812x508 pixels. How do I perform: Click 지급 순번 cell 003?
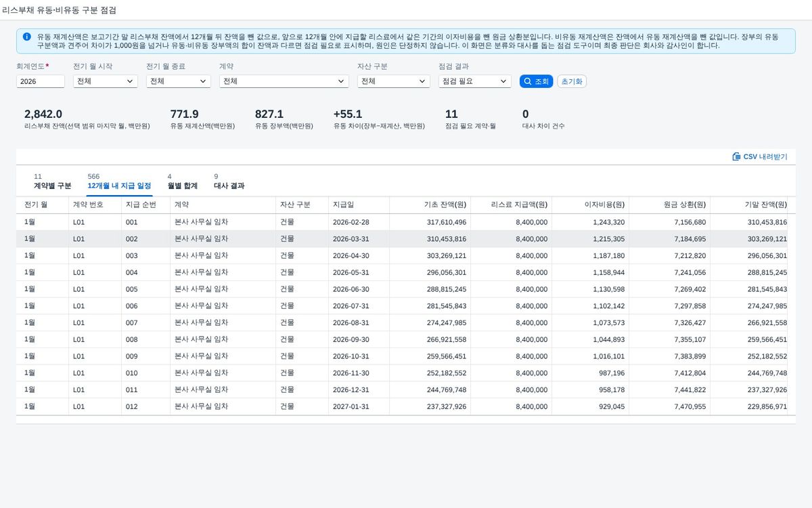coord(146,256)
